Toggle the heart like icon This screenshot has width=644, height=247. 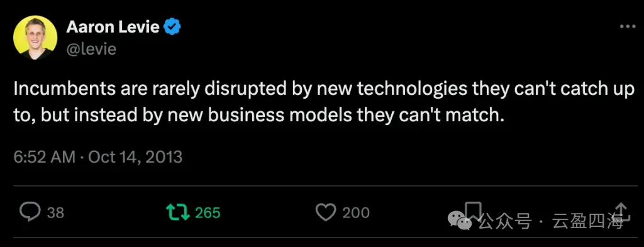326,212
